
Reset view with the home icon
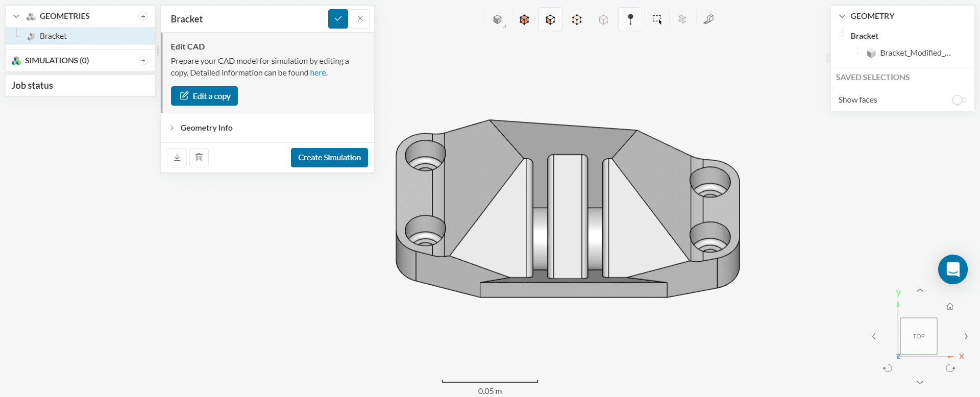950,307
